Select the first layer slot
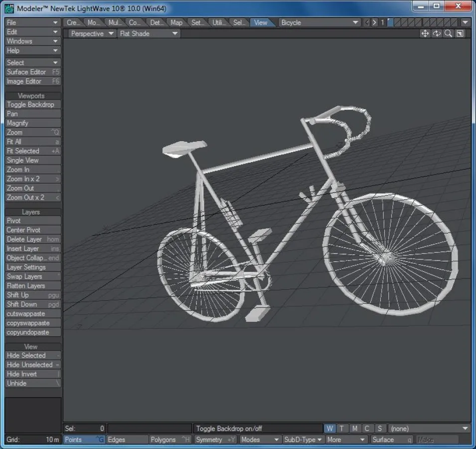476x449 pixels. (x=391, y=22)
